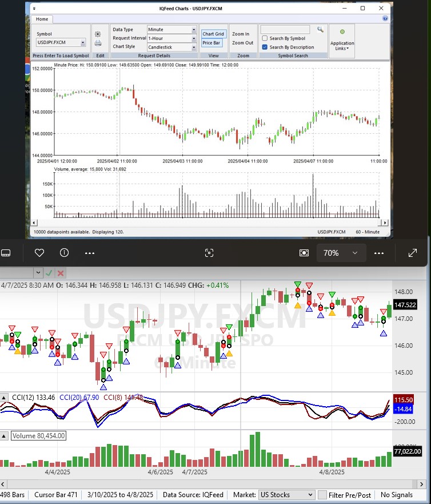Toggle the Price Bar view button
Image resolution: width=431 pixels, height=504 pixels.
pos(211,43)
